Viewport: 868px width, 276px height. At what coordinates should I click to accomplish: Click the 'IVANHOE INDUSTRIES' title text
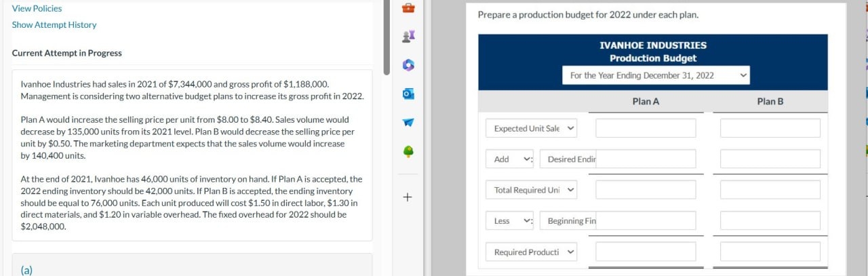coord(653,45)
